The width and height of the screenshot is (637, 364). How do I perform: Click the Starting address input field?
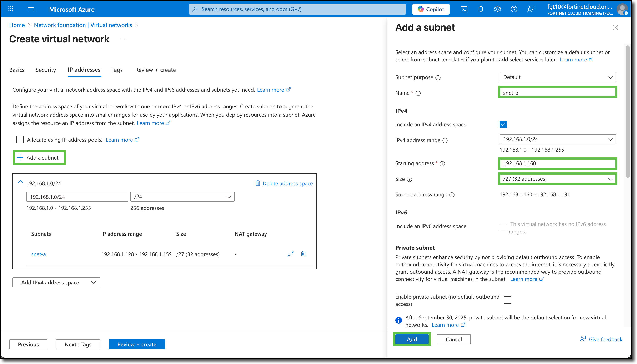[557, 163]
